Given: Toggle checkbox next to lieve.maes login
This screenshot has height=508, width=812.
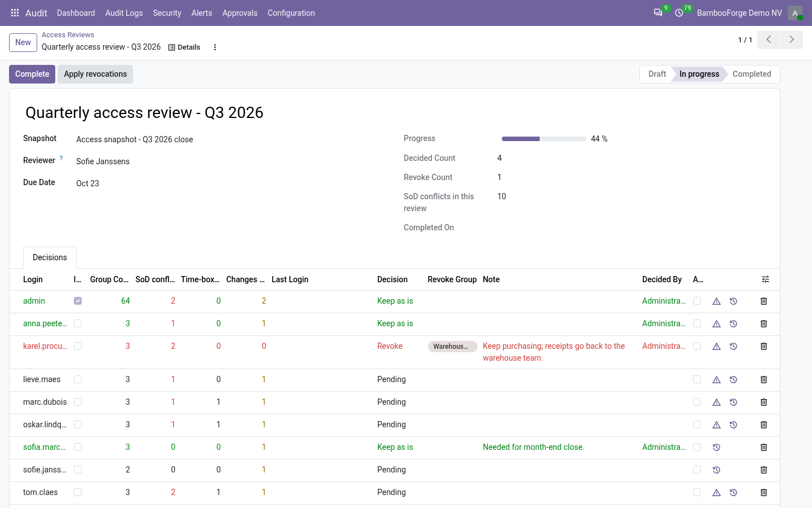Looking at the screenshot, I should tap(78, 379).
